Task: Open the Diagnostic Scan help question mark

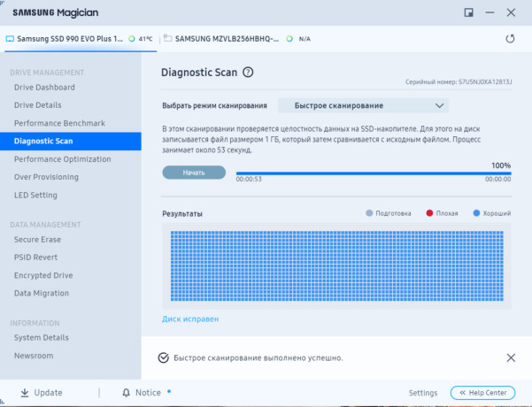Action: [248, 73]
